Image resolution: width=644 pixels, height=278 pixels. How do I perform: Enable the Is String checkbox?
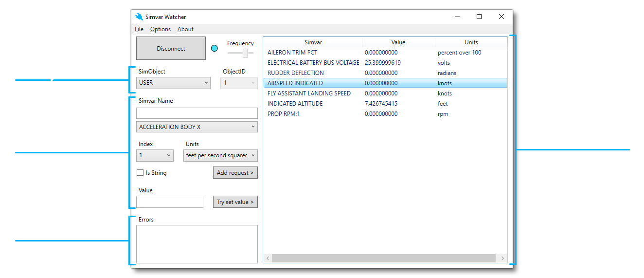tap(140, 173)
